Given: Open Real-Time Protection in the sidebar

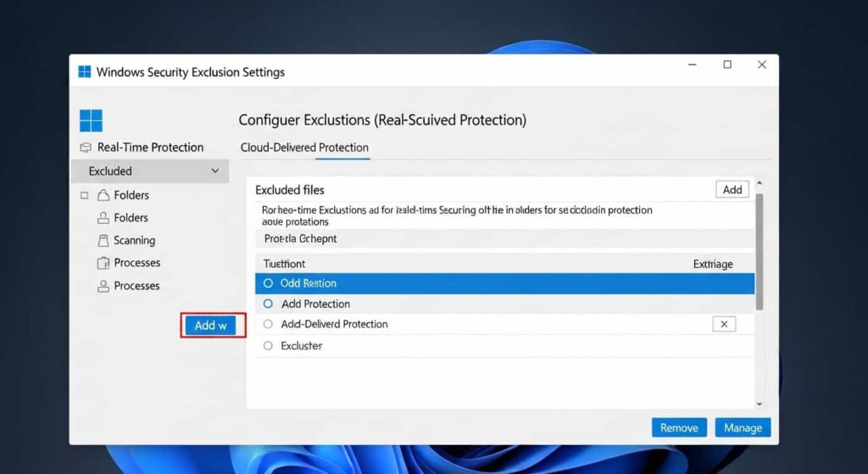Looking at the screenshot, I should pos(150,148).
